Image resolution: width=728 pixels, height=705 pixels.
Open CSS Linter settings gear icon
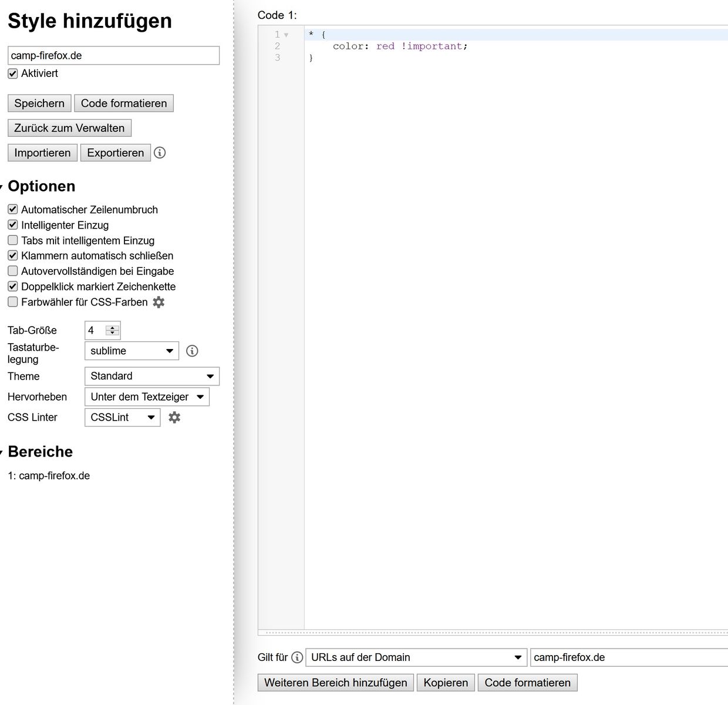coord(174,417)
